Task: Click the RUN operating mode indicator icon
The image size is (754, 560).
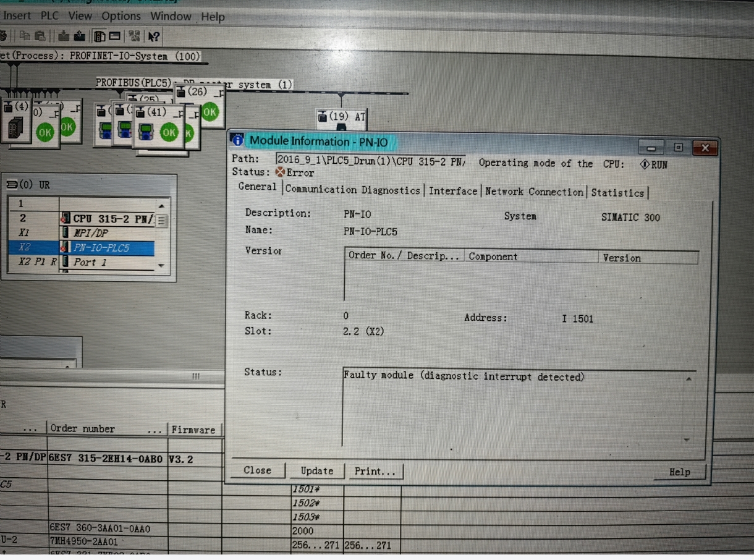Action: pos(645,164)
